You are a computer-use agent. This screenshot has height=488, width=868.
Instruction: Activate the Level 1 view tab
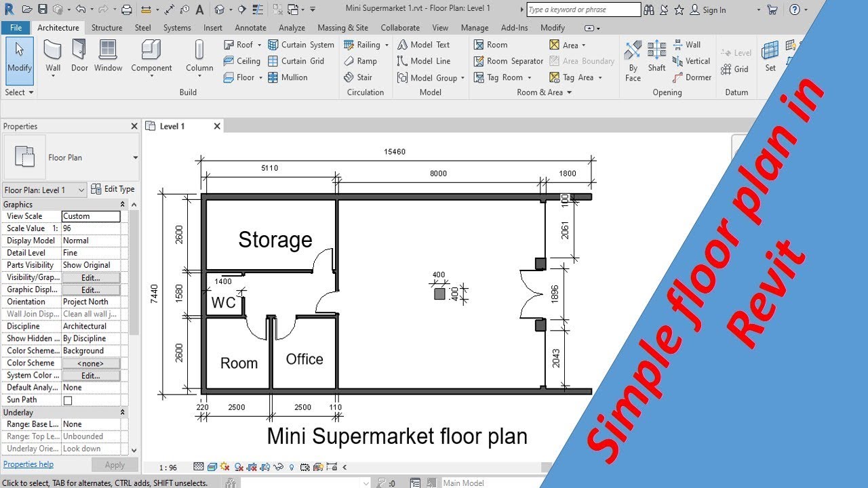pyautogui.click(x=172, y=126)
